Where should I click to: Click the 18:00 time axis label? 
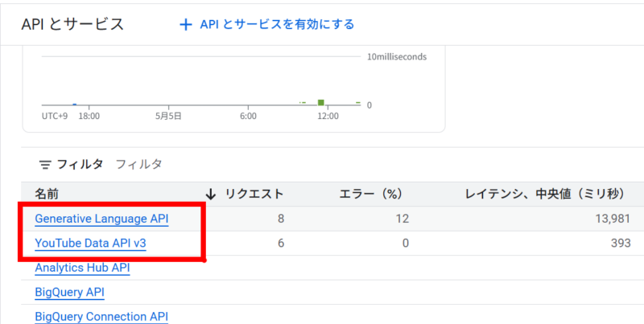pyautogui.click(x=89, y=116)
